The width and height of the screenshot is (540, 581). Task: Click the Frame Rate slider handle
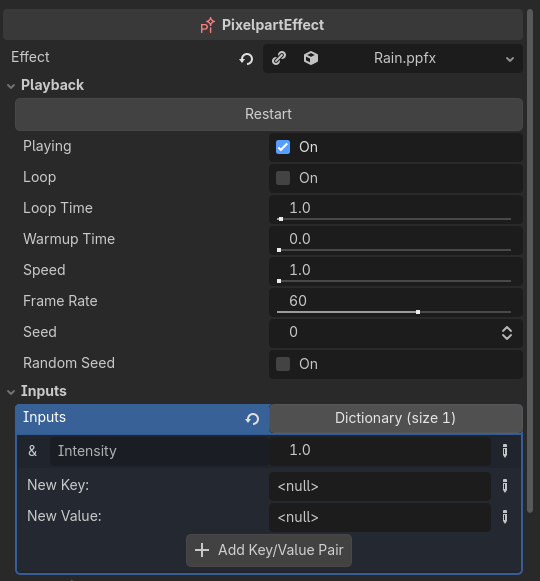point(418,312)
